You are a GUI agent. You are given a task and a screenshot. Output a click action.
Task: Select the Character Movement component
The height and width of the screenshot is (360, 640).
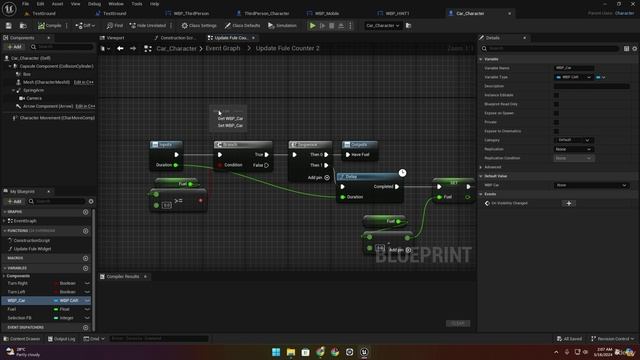(57, 118)
